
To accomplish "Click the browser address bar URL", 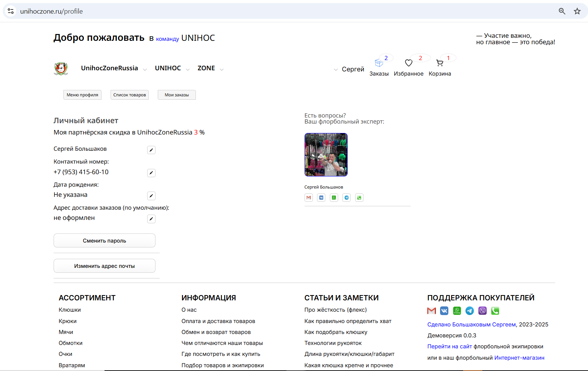I will (x=51, y=11).
